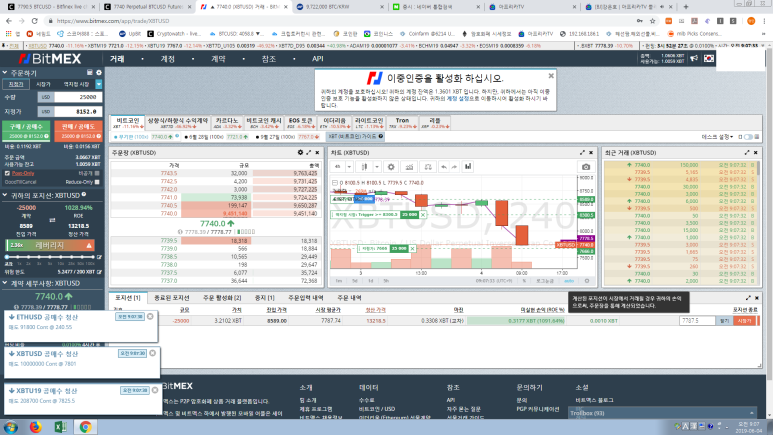
Task: Open bar-chart icon in chart toolbar
Action: (x=468, y=167)
